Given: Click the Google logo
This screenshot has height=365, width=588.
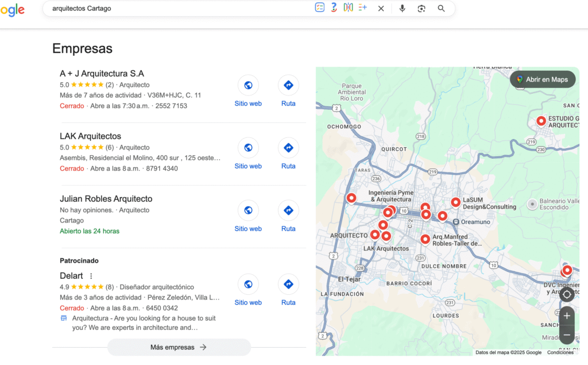Looking at the screenshot, I should point(13,10).
